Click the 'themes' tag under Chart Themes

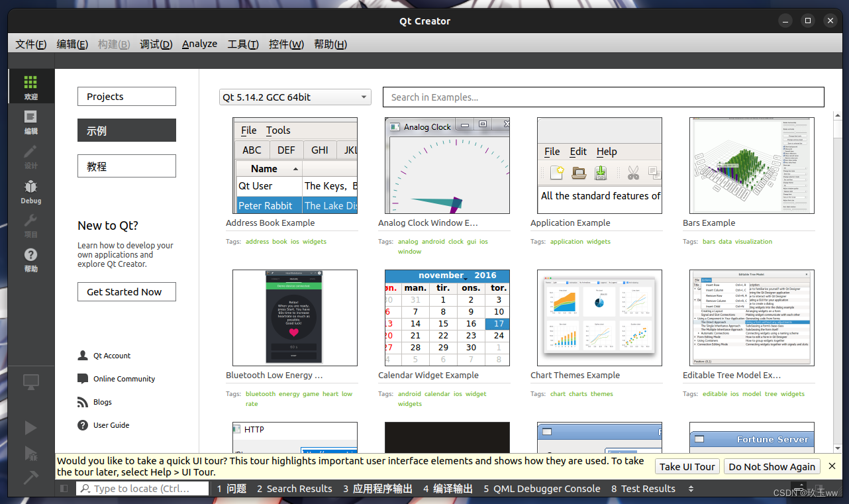coord(602,394)
